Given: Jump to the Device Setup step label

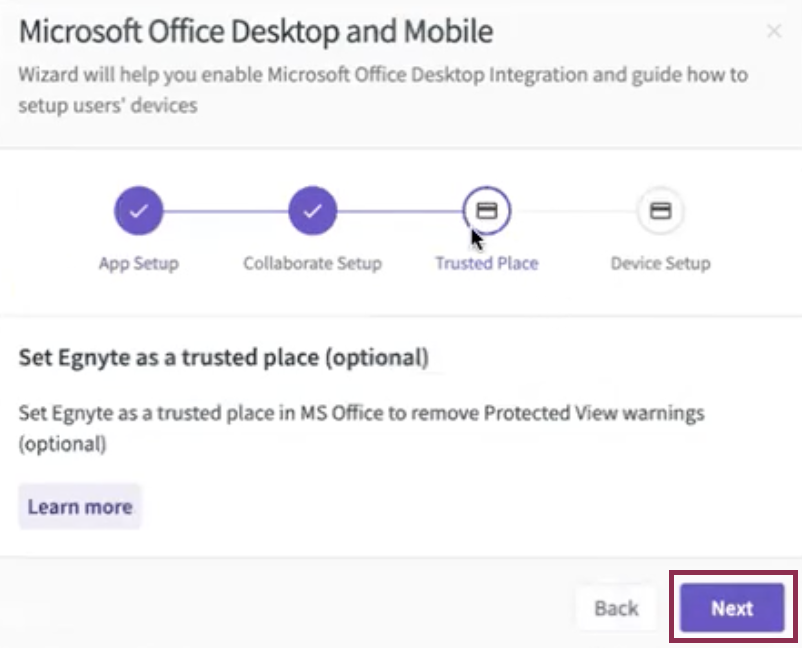Looking at the screenshot, I should pyautogui.click(x=660, y=264).
